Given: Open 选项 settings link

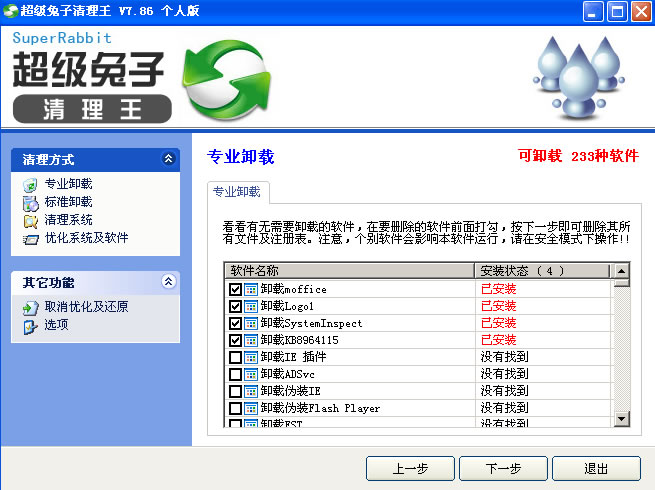Looking at the screenshot, I should tap(56, 325).
